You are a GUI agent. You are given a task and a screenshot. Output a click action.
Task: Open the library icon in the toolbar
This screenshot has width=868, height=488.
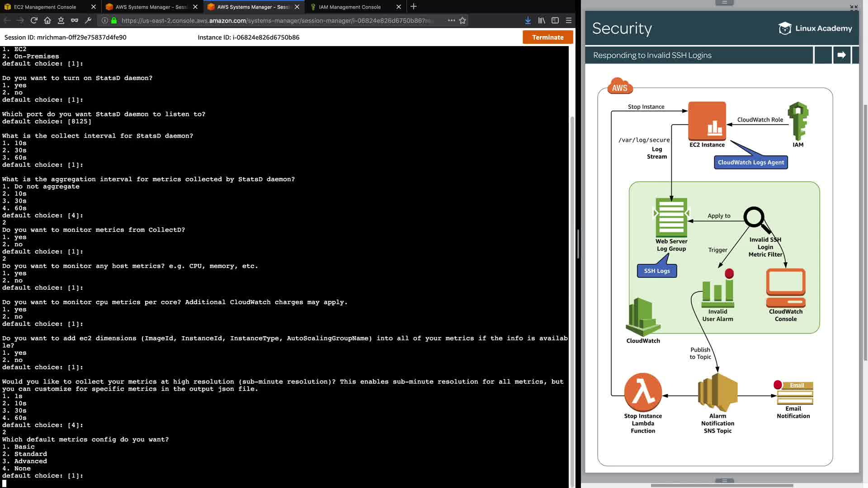542,20
